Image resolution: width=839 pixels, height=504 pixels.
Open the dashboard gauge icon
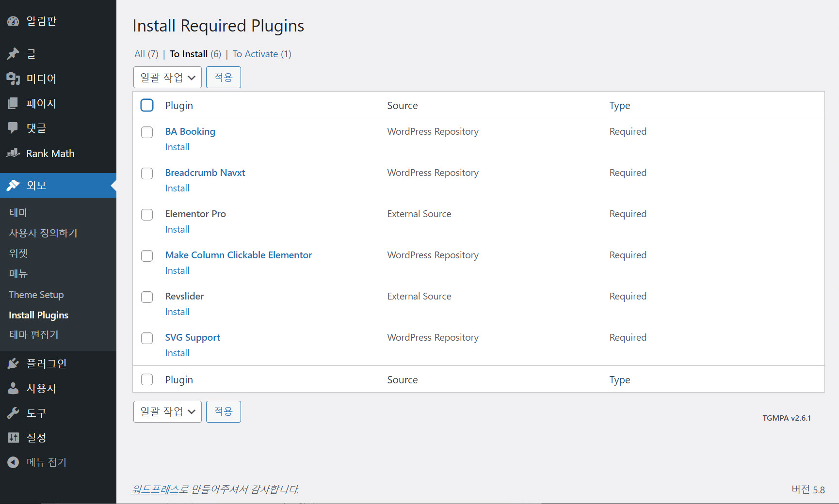13,21
